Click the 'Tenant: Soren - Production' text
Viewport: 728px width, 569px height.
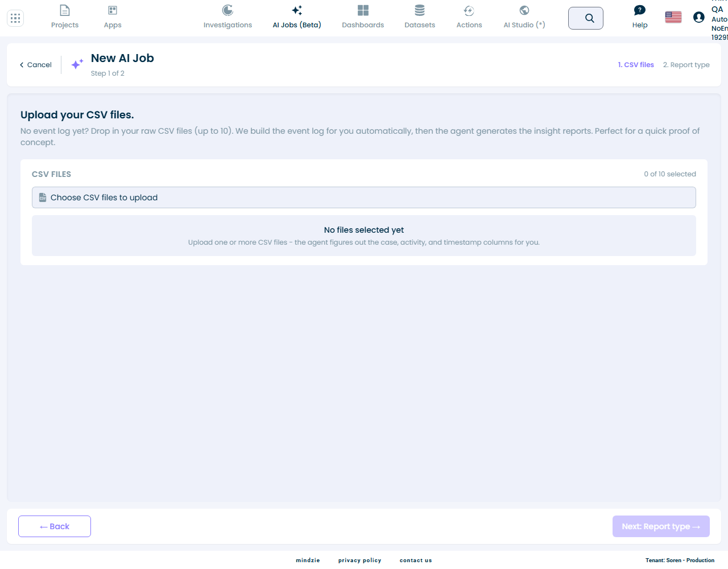point(680,560)
